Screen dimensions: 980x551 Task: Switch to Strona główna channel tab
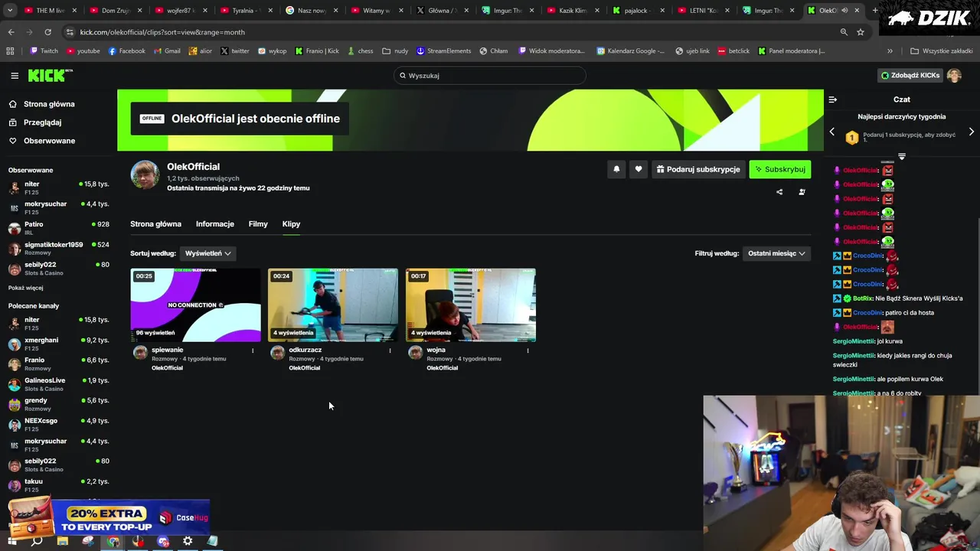pos(155,224)
